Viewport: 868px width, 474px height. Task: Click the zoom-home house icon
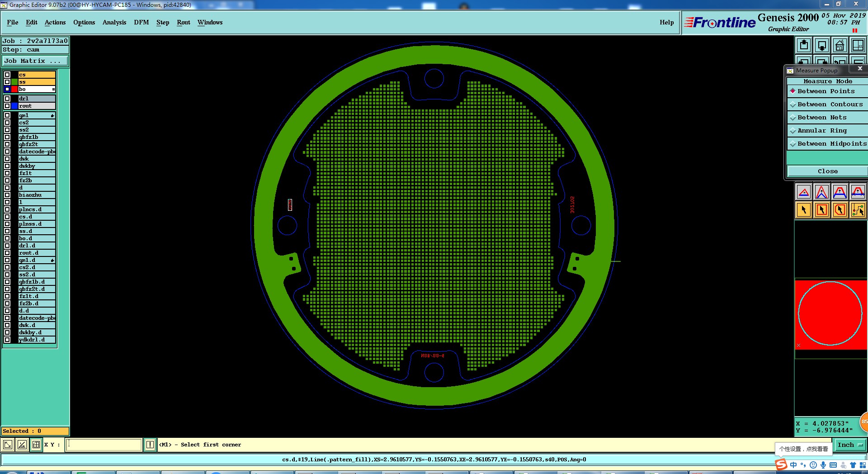840,45
